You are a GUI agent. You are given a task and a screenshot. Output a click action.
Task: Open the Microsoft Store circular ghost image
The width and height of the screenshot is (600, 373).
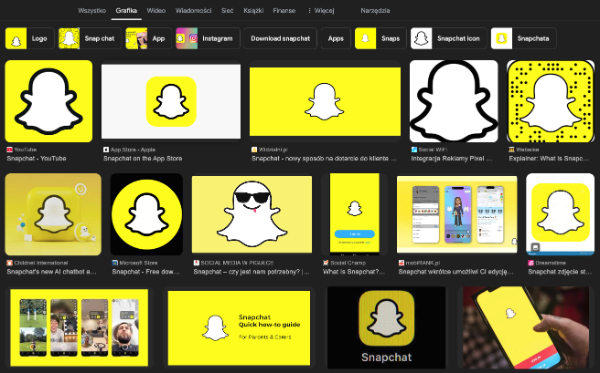[147, 214]
